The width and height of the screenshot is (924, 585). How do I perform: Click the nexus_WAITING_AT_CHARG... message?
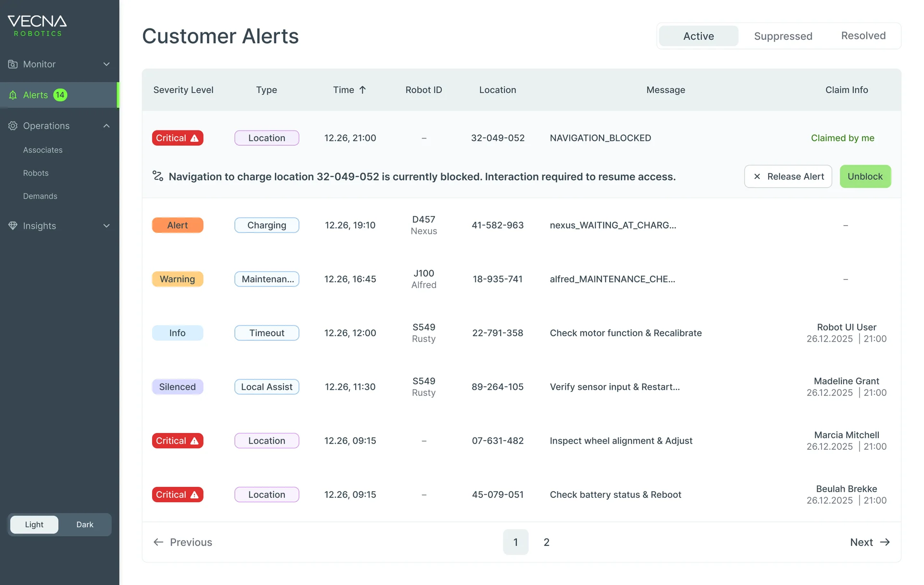point(613,225)
